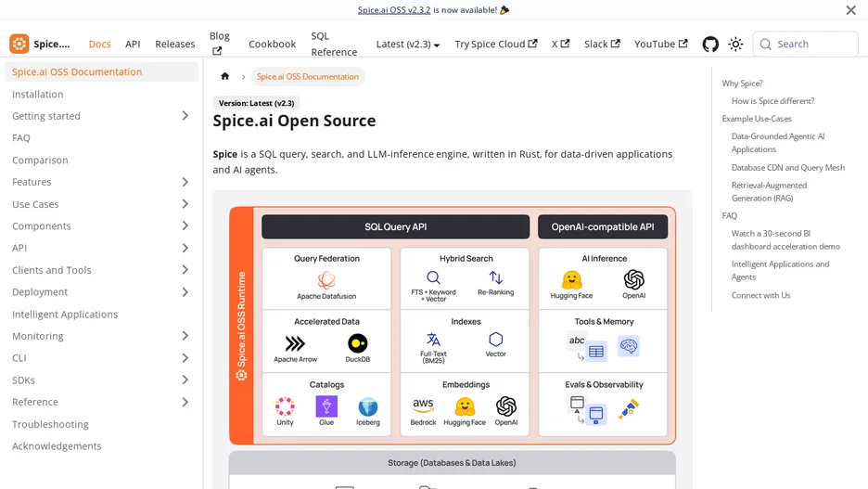Click the Unity catalog icon

click(285, 406)
